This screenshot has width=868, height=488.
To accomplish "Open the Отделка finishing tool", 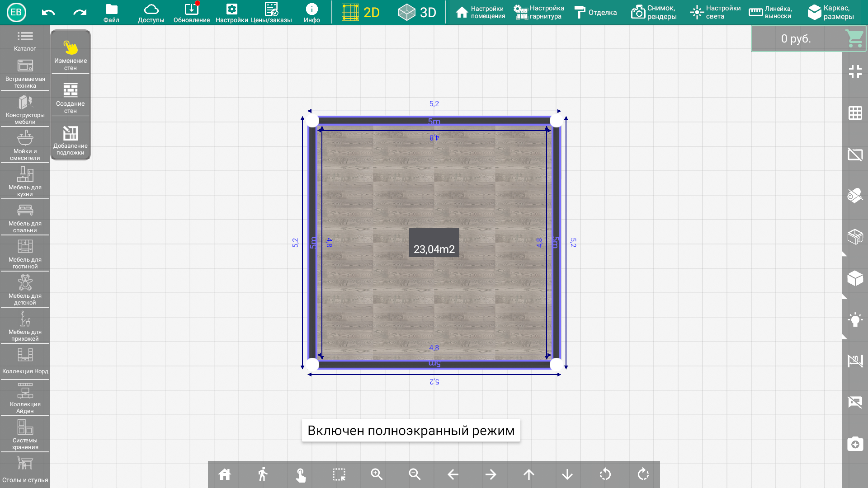I will 595,12.
